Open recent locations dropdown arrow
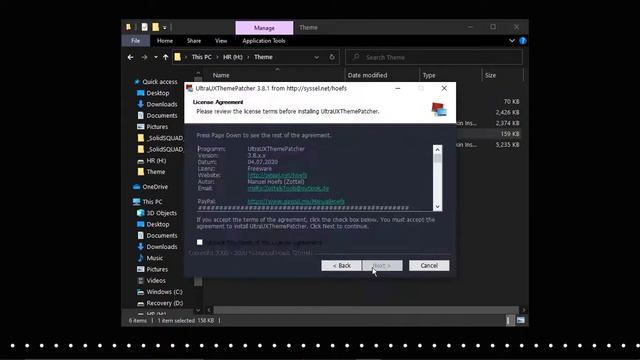Image resolution: width=640 pixels, height=360 pixels. [156, 57]
